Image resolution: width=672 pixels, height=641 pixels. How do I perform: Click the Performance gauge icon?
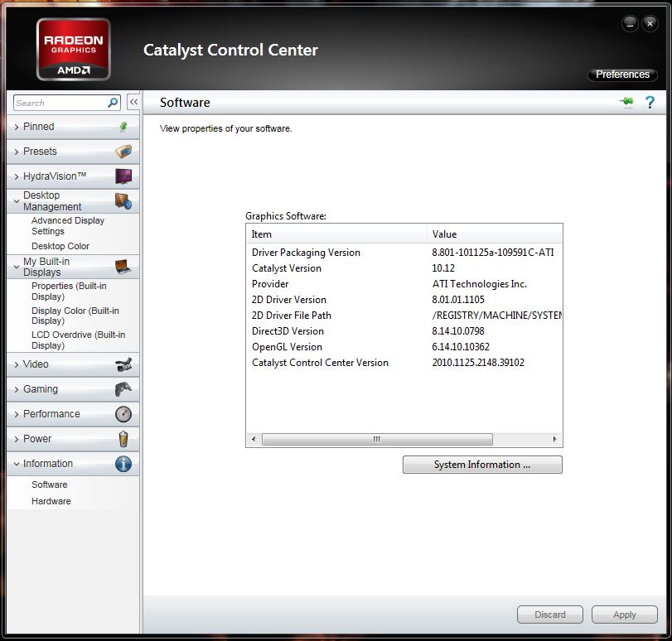(123, 414)
